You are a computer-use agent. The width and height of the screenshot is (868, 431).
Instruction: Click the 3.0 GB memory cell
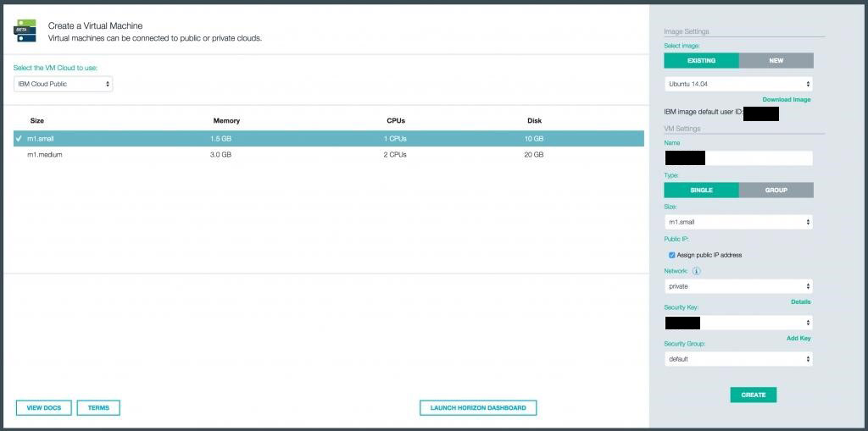tap(221, 155)
